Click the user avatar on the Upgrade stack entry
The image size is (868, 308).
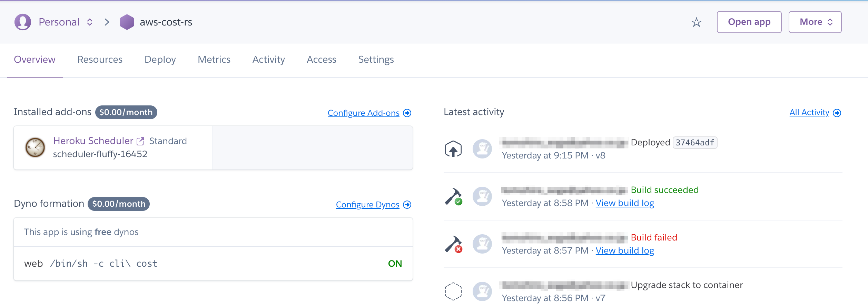482,291
